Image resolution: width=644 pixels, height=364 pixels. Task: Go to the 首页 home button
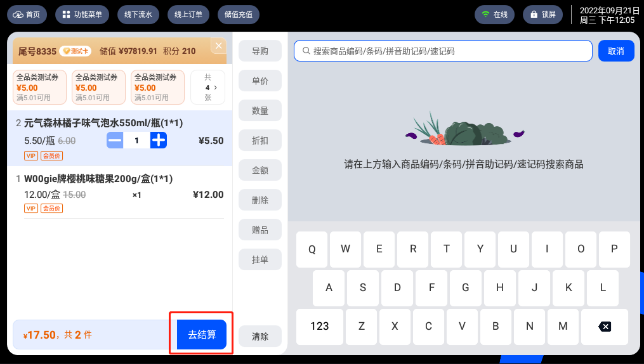coord(27,15)
